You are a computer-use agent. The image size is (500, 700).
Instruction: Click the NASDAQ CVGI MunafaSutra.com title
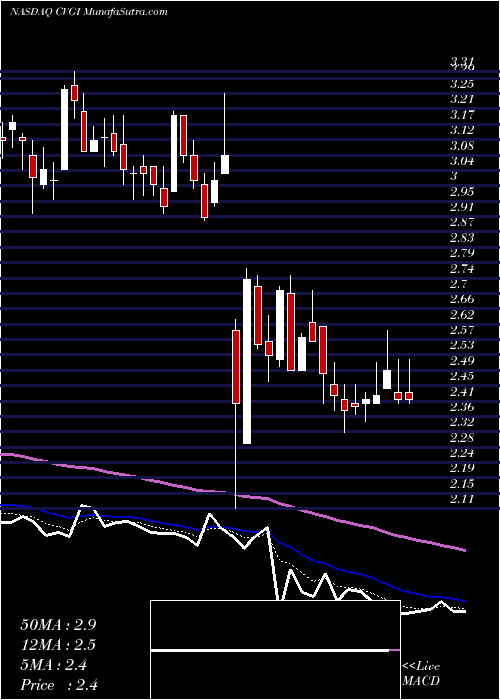point(88,12)
